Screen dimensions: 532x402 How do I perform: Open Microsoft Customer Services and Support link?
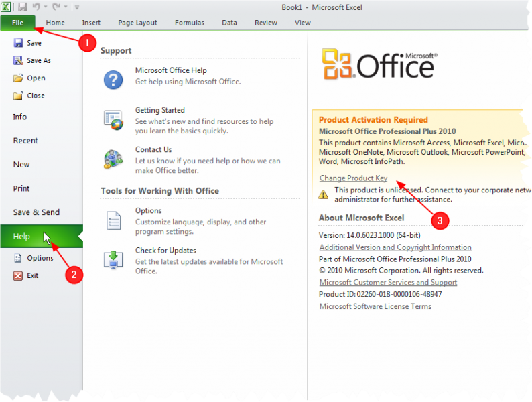388,283
